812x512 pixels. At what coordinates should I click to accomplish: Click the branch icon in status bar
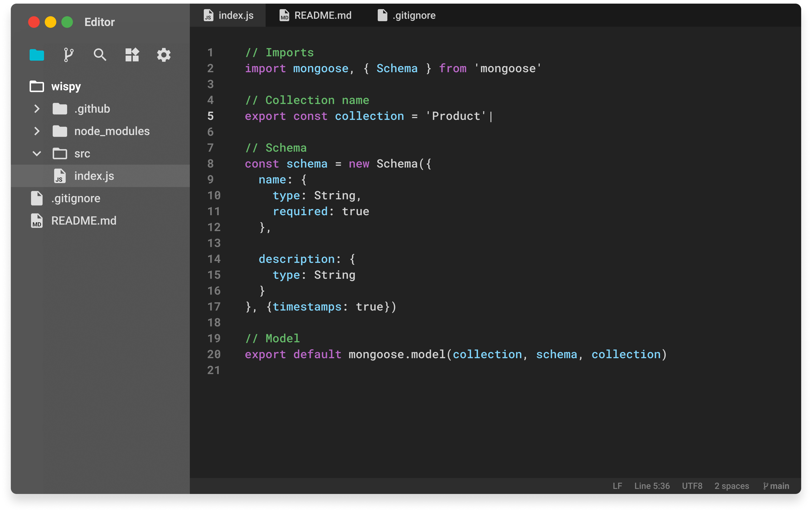(x=765, y=486)
